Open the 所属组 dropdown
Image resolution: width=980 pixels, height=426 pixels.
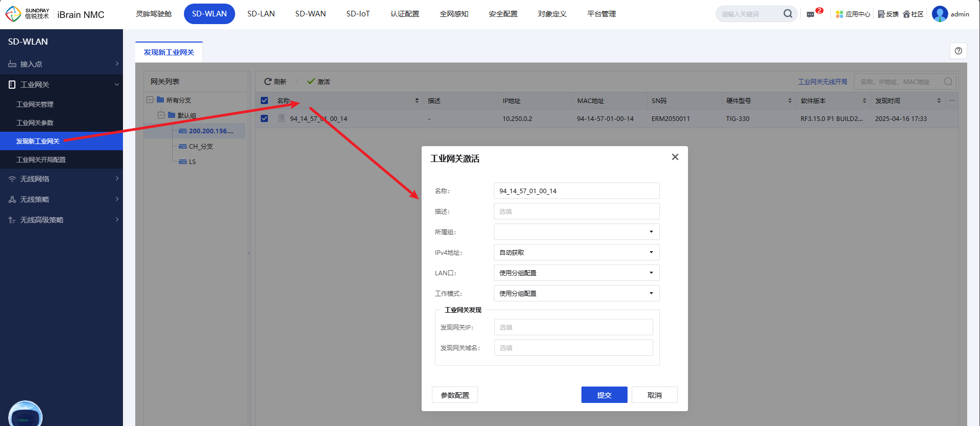pyautogui.click(x=576, y=232)
